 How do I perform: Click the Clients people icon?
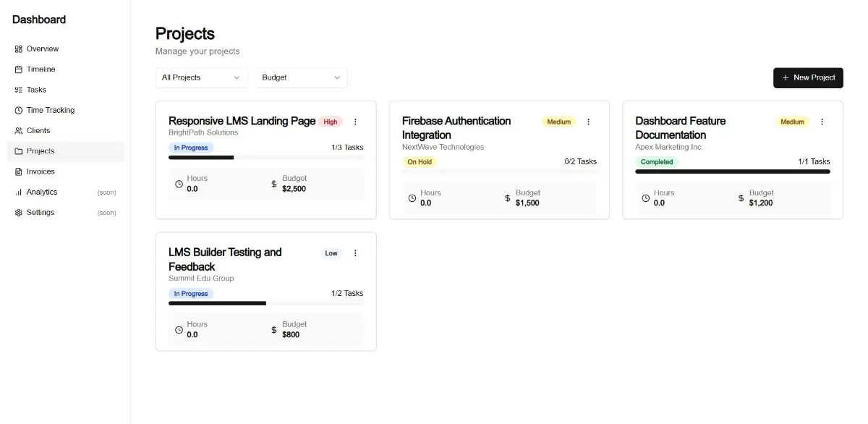click(19, 131)
